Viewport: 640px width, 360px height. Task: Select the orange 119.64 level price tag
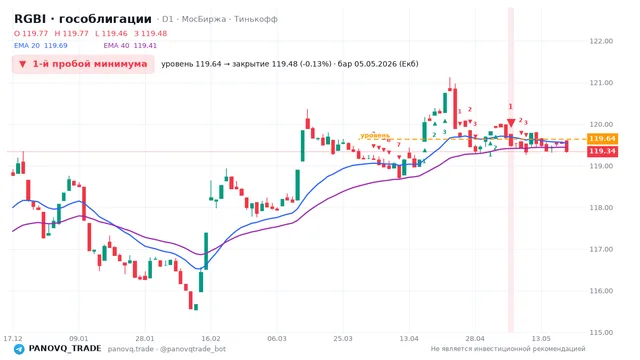tap(602, 139)
